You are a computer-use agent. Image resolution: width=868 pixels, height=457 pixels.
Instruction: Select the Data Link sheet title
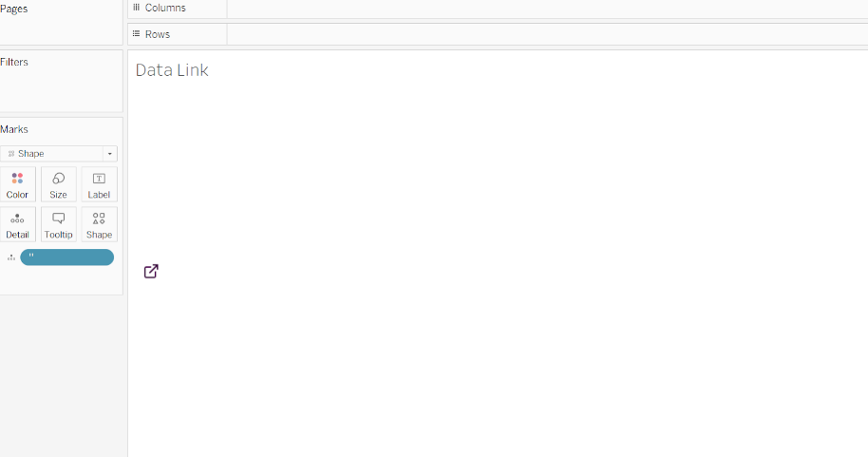172,69
